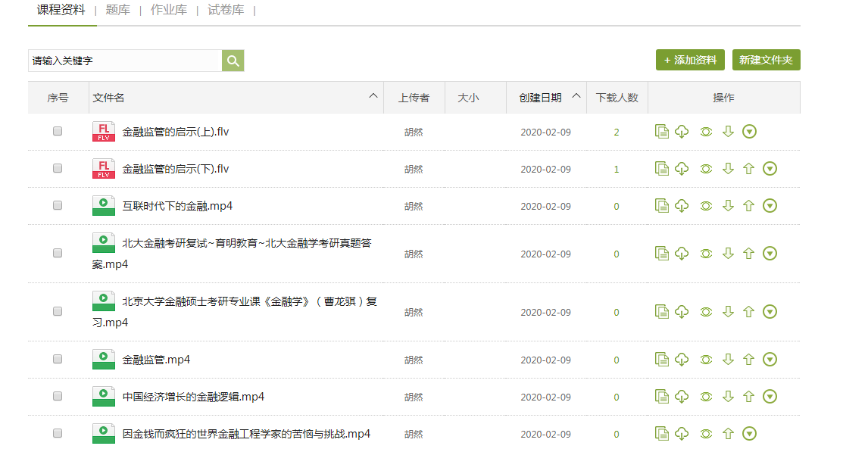868x452 pixels.
Task: Click the 新建文件夹 button
Action: coord(766,60)
